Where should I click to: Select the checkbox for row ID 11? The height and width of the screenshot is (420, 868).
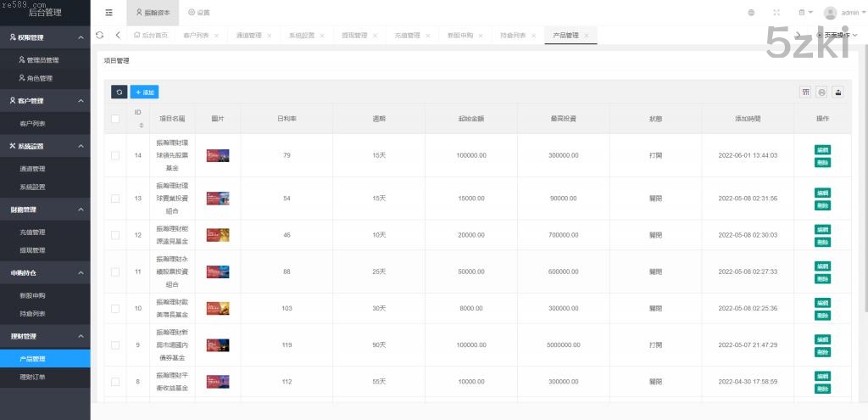point(115,272)
